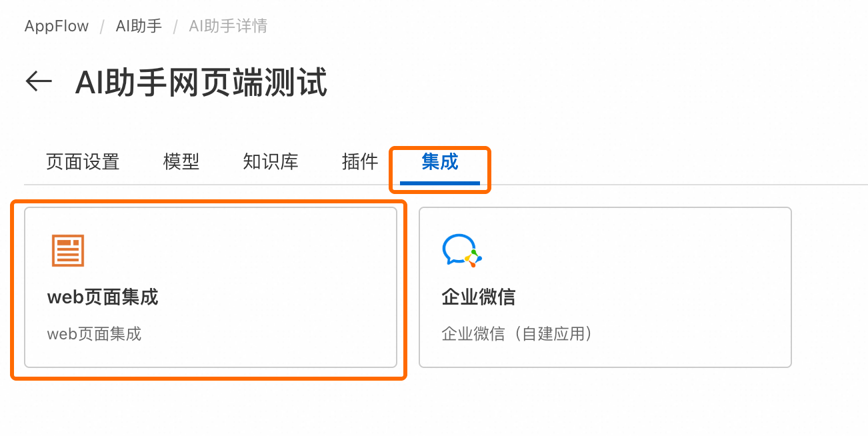
Task: Click the 企业微信（自建应用）description text
Action: click(517, 333)
